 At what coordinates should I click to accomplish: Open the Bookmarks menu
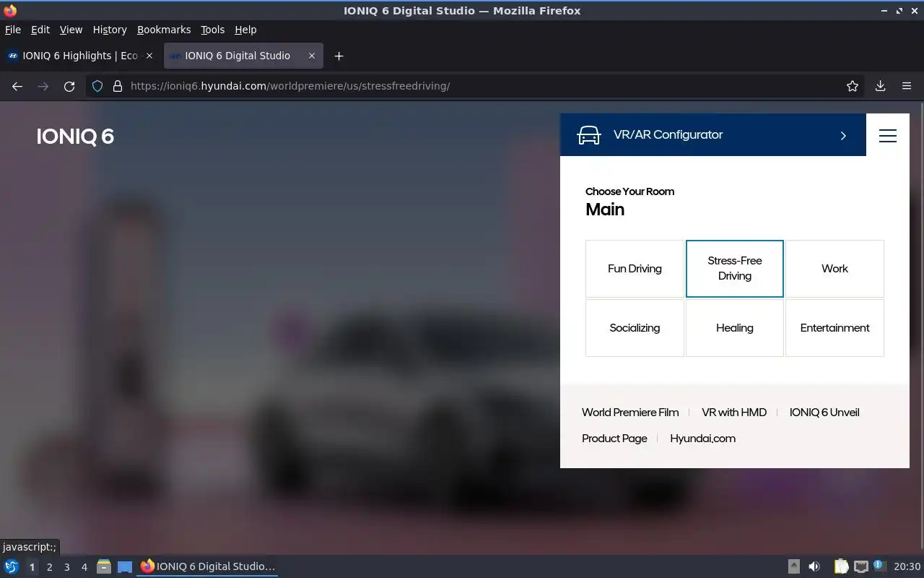tap(164, 30)
